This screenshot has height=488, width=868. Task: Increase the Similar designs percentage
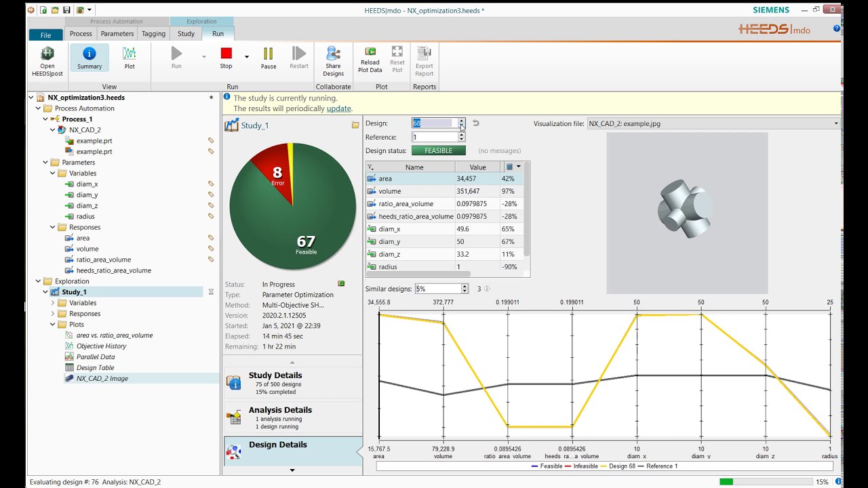point(465,286)
